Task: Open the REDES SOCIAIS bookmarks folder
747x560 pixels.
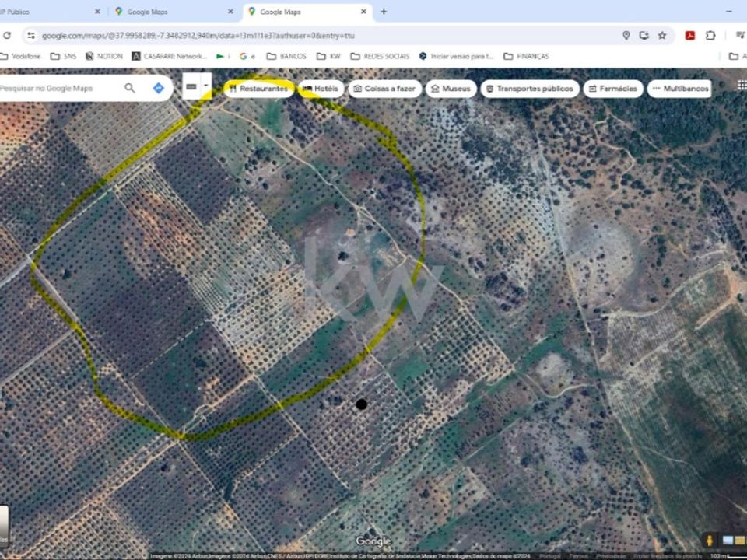Action: click(381, 56)
